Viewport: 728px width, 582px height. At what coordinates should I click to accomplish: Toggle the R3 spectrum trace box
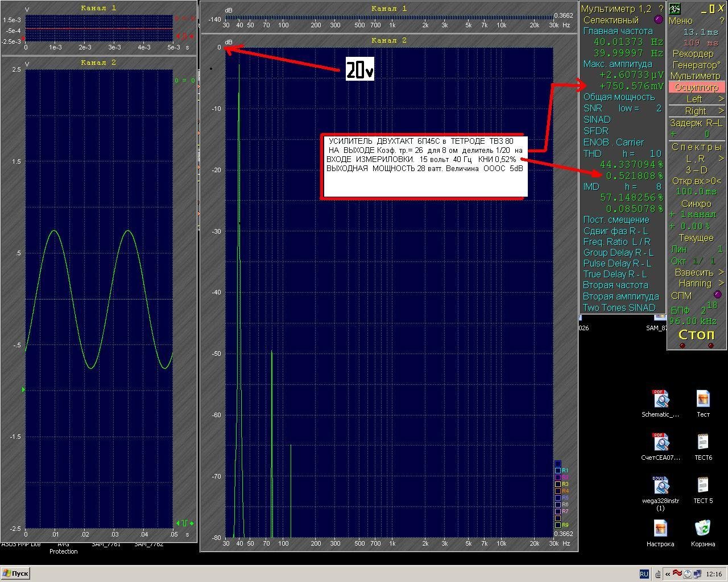click(558, 484)
